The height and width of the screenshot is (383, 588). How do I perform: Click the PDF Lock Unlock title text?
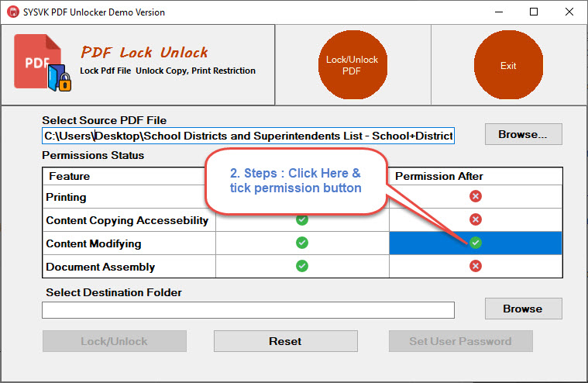coord(144,52)
